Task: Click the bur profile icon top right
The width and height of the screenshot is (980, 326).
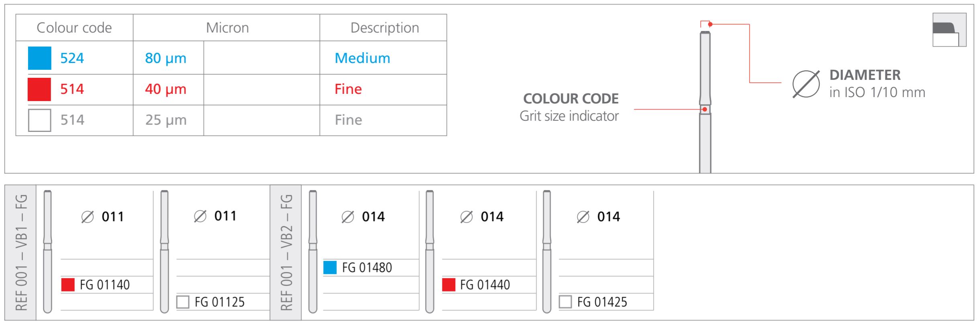Action: [949, 30]
